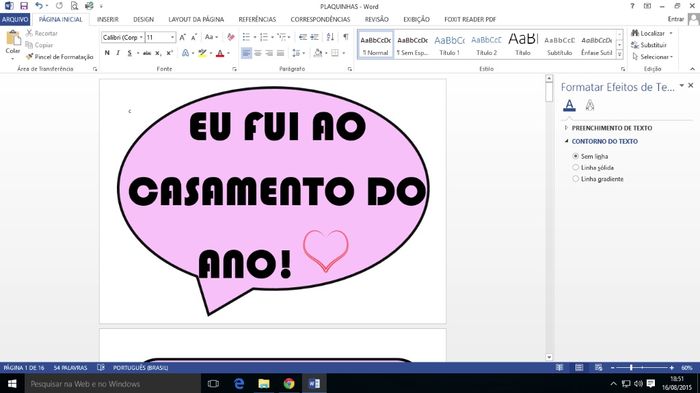Click numbered list icon
The width and height of the screenshot is (700, 393).
(x=264, y=37)
